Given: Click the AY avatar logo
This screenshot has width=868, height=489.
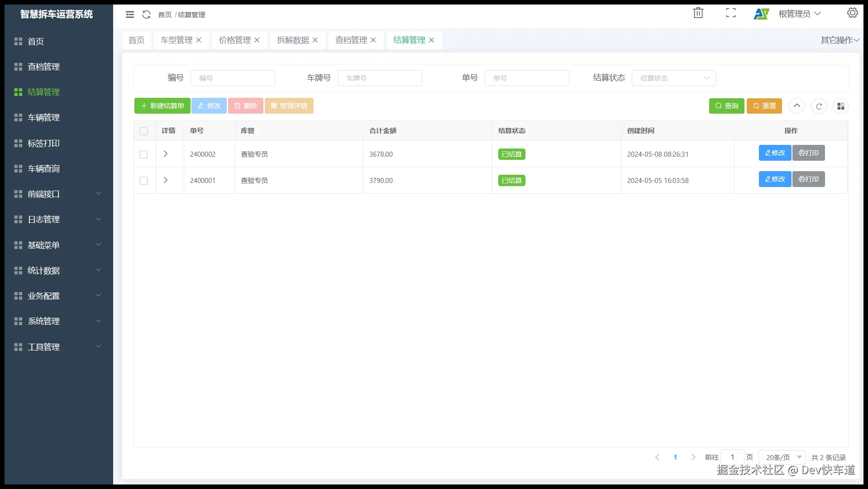Looking at the screenshot, I should 762,14.
